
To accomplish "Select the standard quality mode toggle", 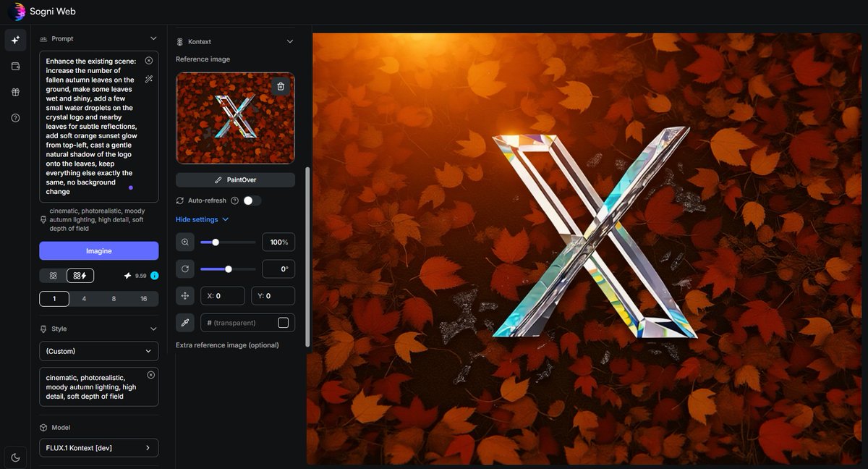I will 53,276.
